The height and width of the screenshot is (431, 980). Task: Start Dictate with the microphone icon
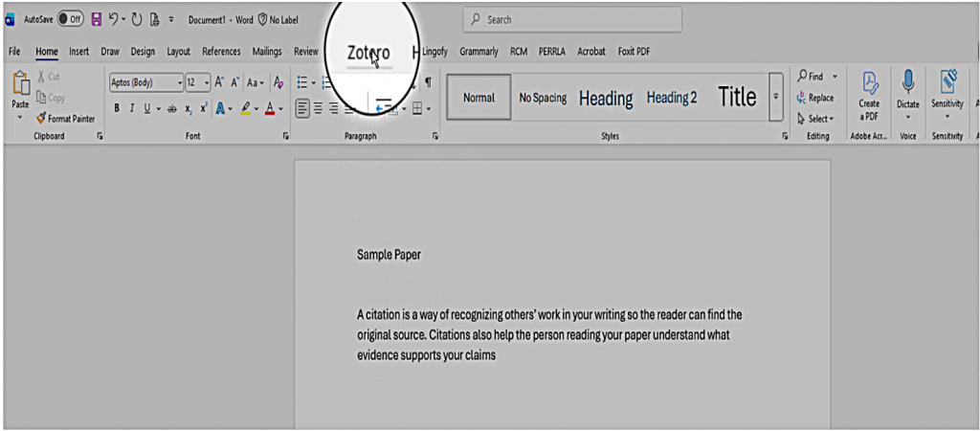click(908, 96)
